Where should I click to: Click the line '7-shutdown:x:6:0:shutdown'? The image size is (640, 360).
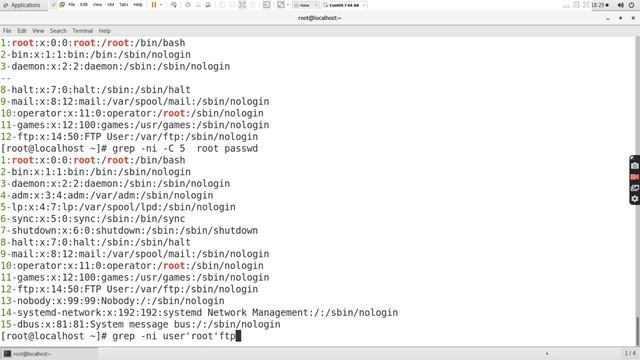[129, 231]
